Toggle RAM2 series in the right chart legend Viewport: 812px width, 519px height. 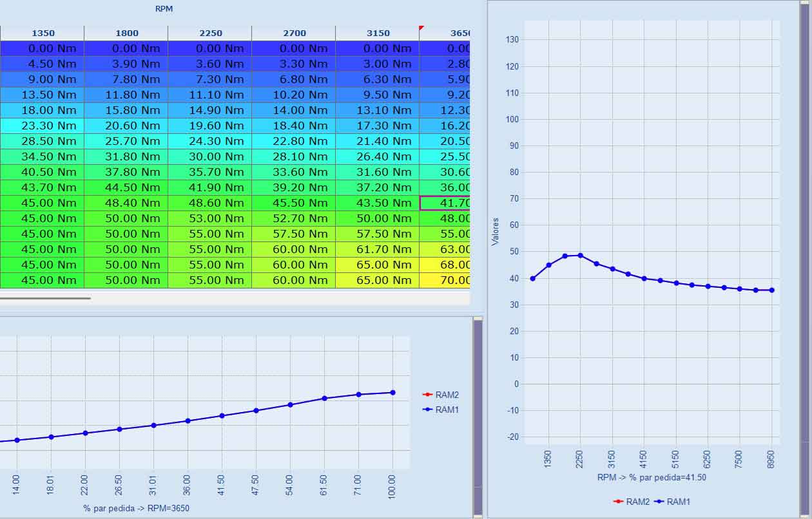[632, 502]
